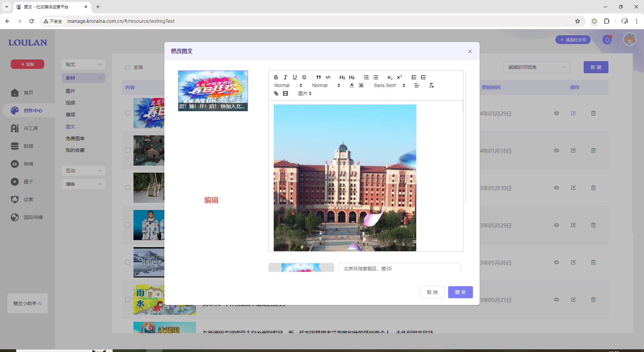Insert a hyperlink
Screen dimensions: 644x352
point(276,93)
